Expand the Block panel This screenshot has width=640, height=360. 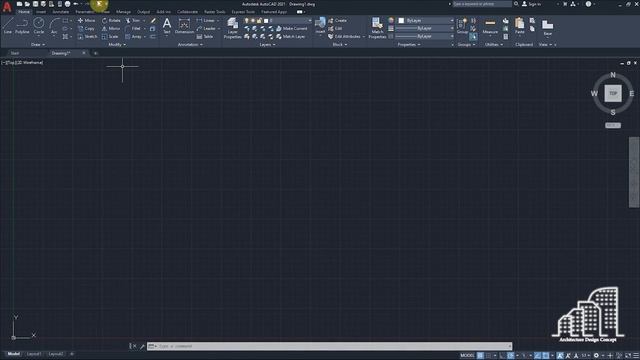pyautogui.click(x=340, y=44)
